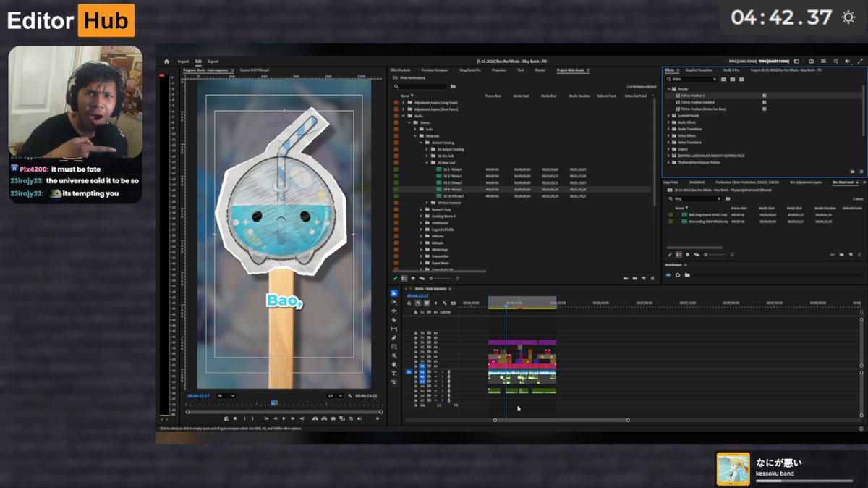Delete custom item in Effects panel

point(861,172)
